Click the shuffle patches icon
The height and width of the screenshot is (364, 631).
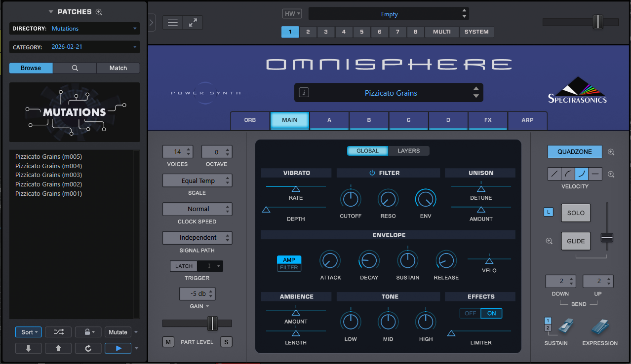click(x=58, y=332)
